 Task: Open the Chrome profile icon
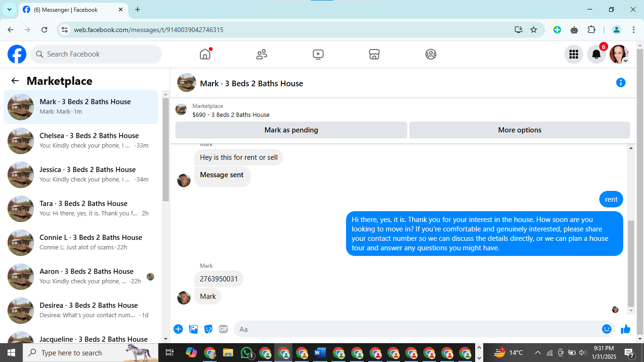616,30
